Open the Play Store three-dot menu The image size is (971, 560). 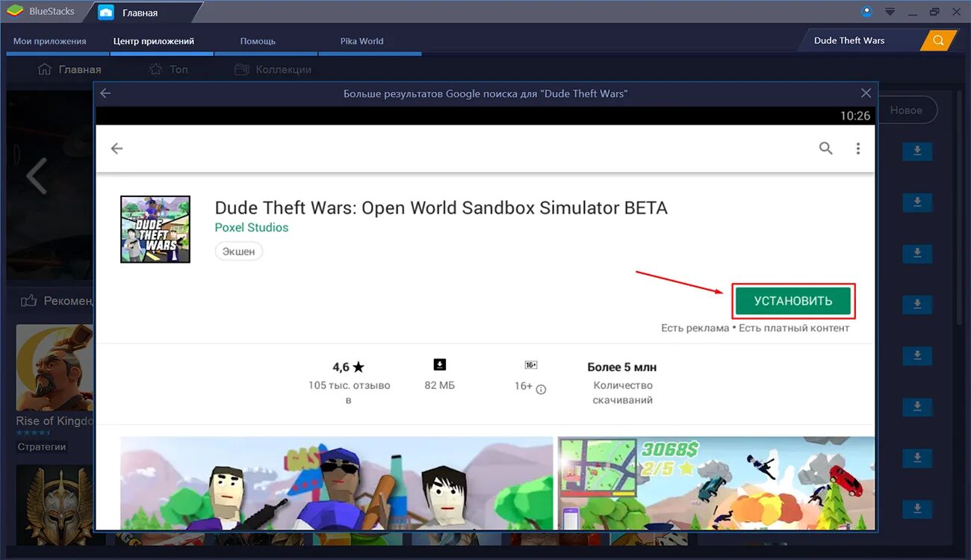click(x=858, y=149)
